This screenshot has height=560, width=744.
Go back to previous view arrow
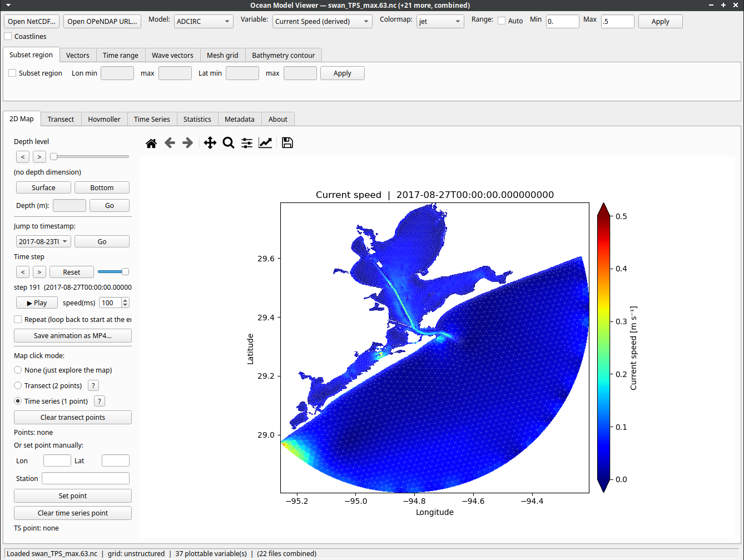[170, 143]
